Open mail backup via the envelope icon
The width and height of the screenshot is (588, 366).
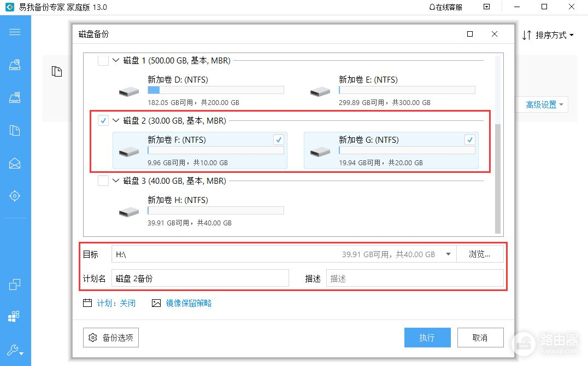click(x=15, y=163)
